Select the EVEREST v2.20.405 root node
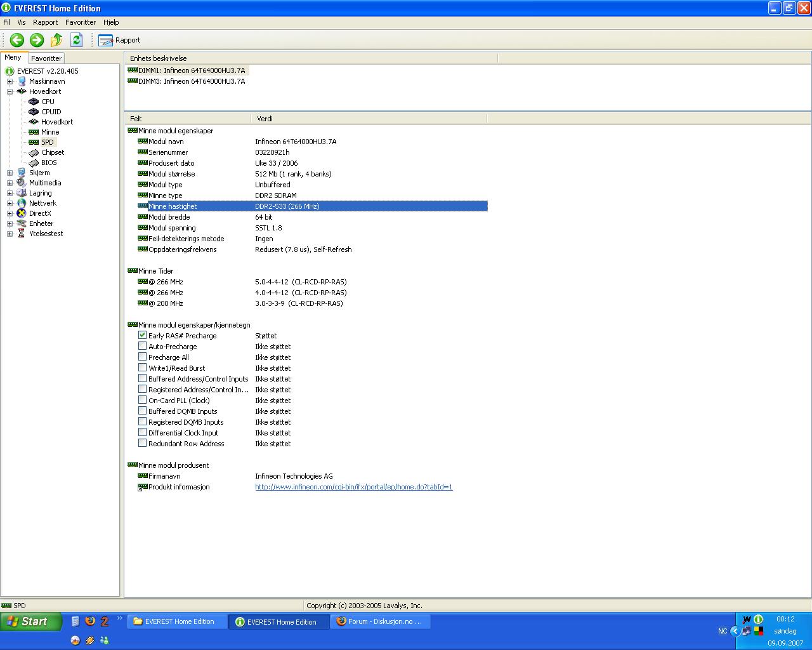This screenshot has width=812, height=650. (x=48, y=71)
